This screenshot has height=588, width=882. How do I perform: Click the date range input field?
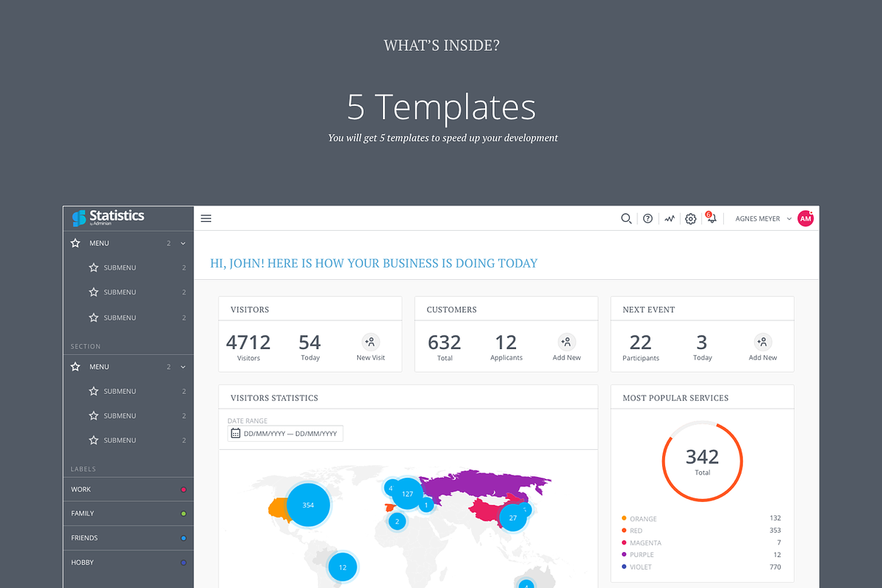tap(285, 434)
